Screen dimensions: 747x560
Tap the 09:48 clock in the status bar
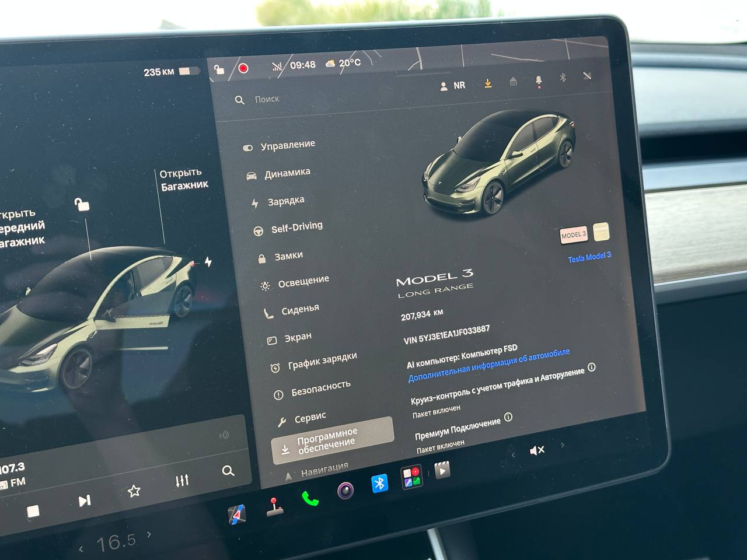(x=302, y=65)
